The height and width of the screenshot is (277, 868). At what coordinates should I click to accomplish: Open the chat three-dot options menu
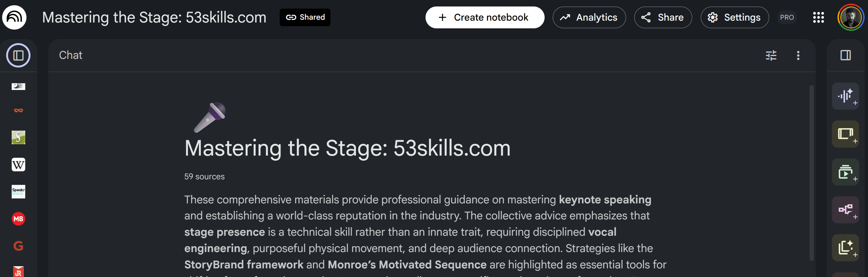click(798, 55)
